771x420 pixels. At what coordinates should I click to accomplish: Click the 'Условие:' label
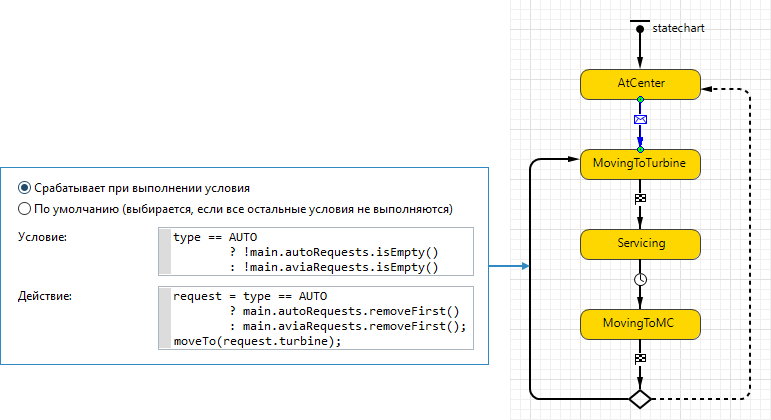click(x=42, y=237)
